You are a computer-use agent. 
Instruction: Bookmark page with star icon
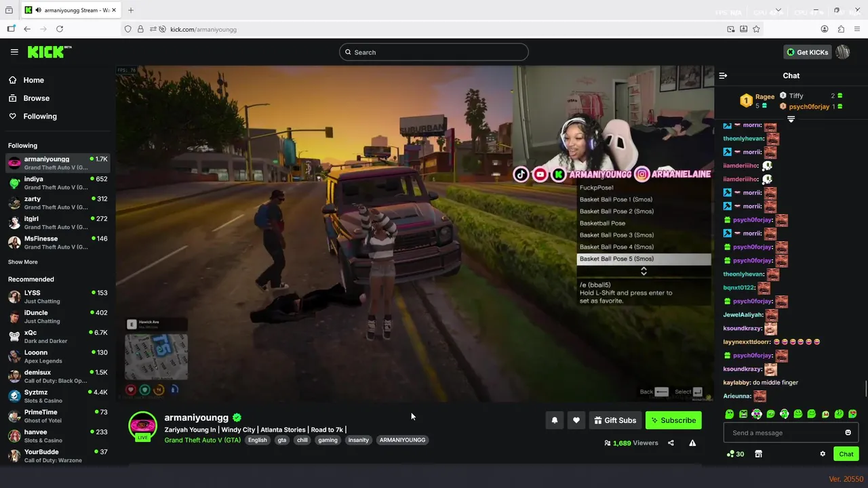756,29
